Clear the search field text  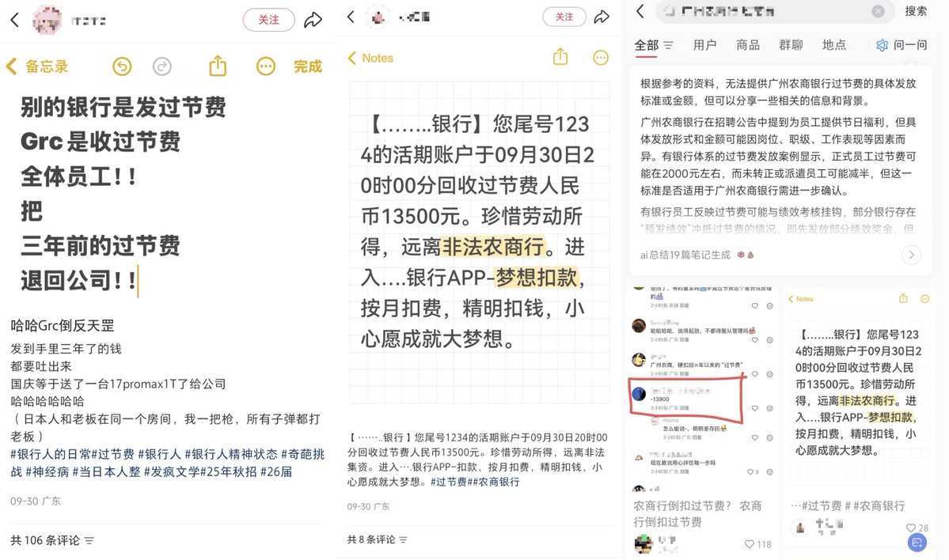879,12
